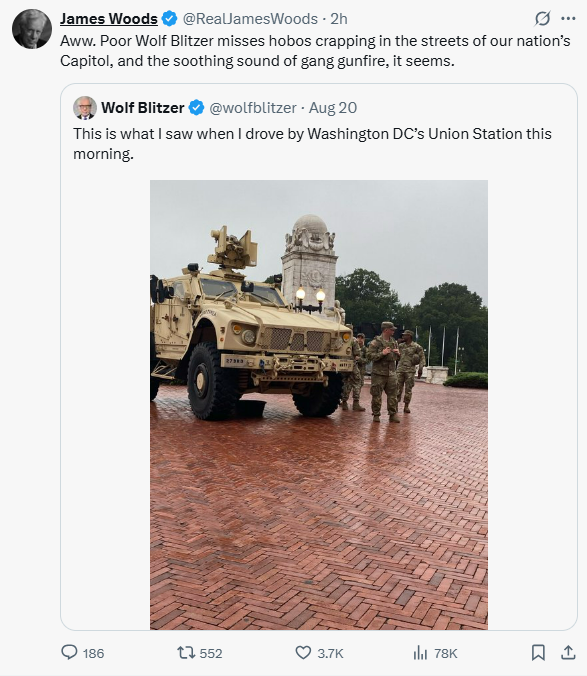
Task: Click the 552 repost count
Action: 211,653
